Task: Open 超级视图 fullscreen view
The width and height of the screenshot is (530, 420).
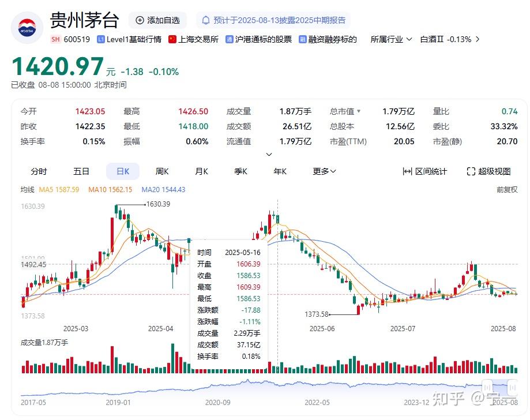Action: 488,171
